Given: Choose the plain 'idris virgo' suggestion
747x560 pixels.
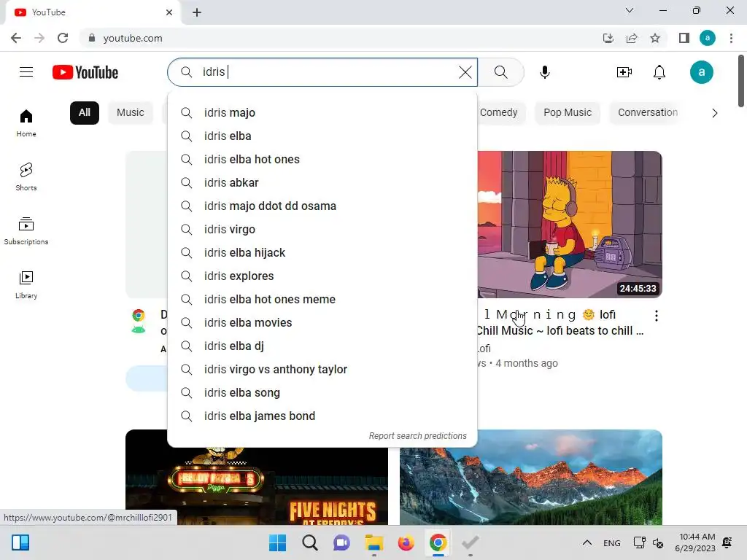Looking at the screenshot, I should 322,230.
